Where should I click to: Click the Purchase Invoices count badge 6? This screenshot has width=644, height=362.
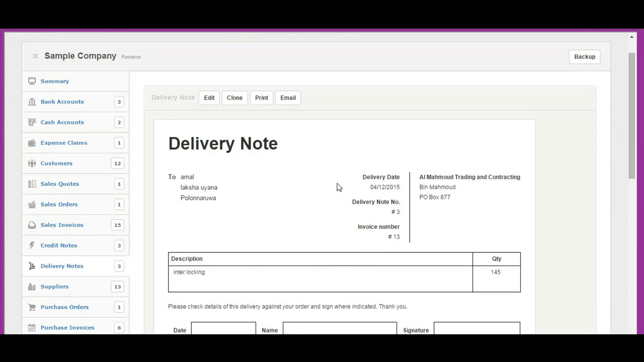[119, 328]
